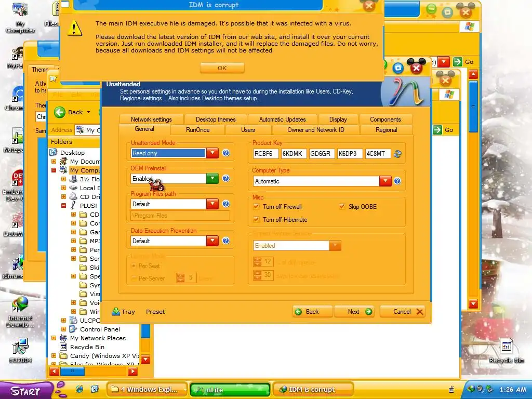Open the EU2004 desktop icon
Screen dimensions: 532x399
(x=20, y=351)
